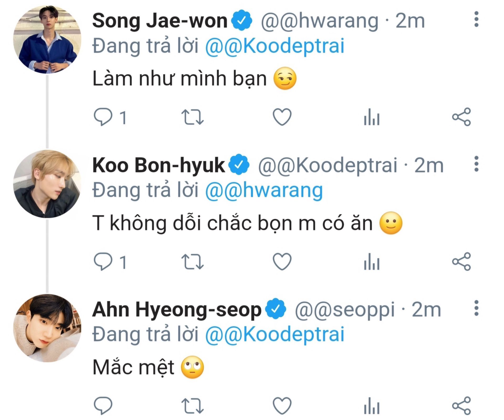Reply to Ahn Hyeong-seop's tweet
The height and width of the screenshot is (420, 504).
pos(103,406)
